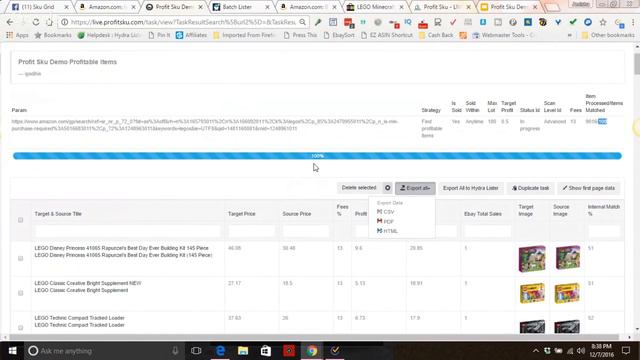Check the LEGO Disney Princess Rapunzel row checkbox

coord(20,258)
